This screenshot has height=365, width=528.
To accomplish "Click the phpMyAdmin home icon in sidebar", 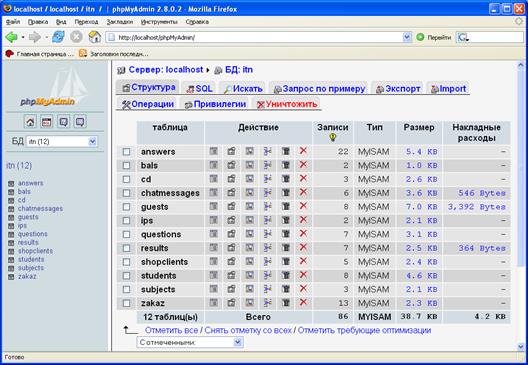I will (x=30, y=122).
